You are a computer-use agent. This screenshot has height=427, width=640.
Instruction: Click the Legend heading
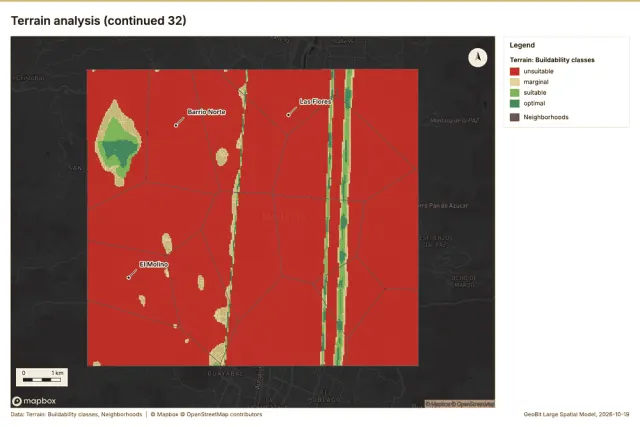[522, 45]
